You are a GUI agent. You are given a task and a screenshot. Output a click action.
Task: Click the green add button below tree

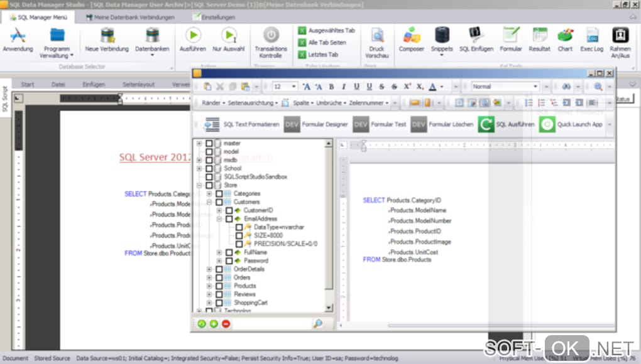point(214,324)
